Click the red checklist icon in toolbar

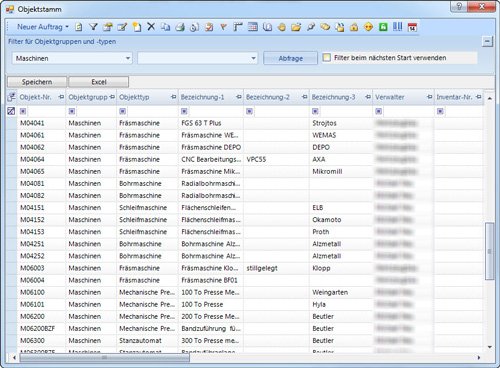(x=209, y=27)
